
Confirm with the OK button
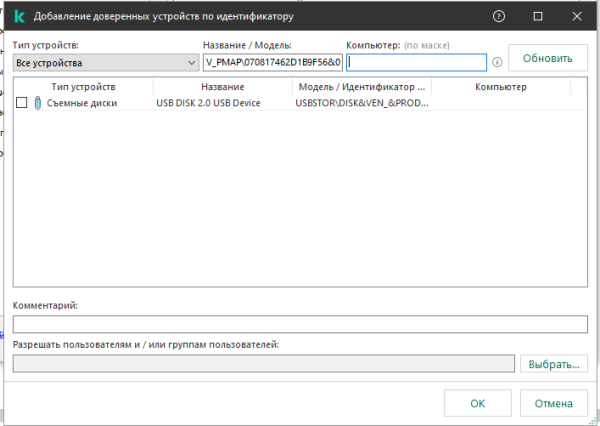[476, 403]
